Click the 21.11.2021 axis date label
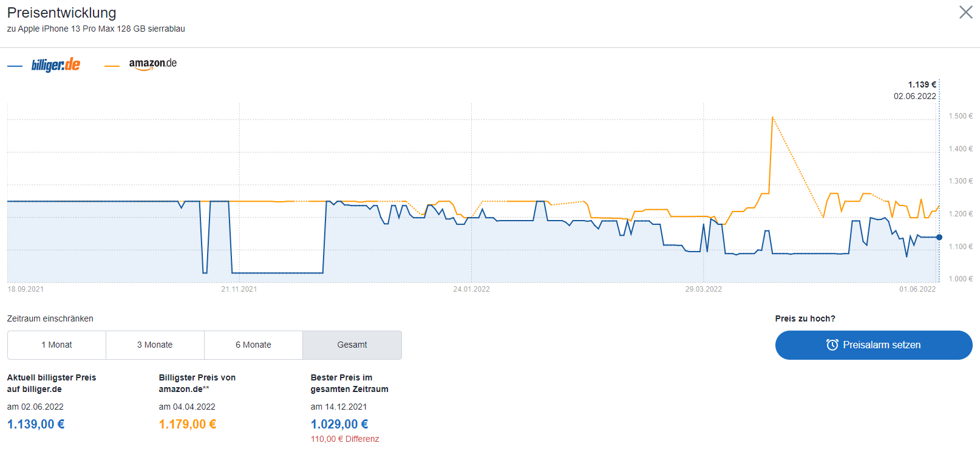980x454 pixels. click(x=239, y=289)
